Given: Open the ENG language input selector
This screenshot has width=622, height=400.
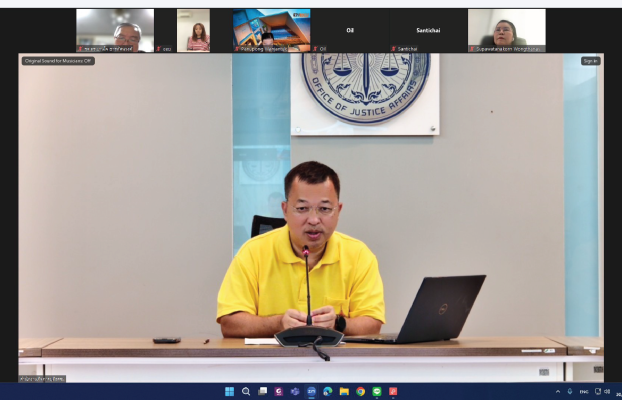Looking at the screenshot, I should (584, 391).
